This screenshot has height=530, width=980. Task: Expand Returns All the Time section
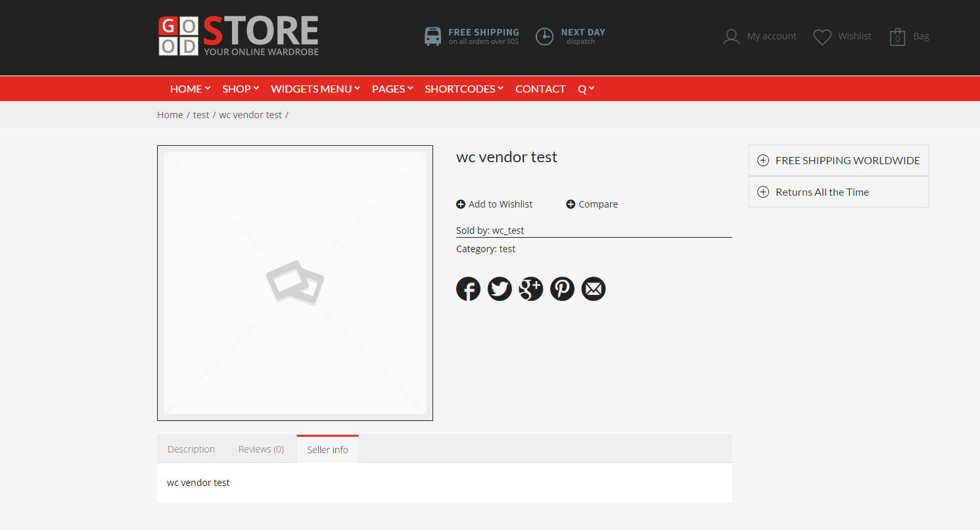839,192
